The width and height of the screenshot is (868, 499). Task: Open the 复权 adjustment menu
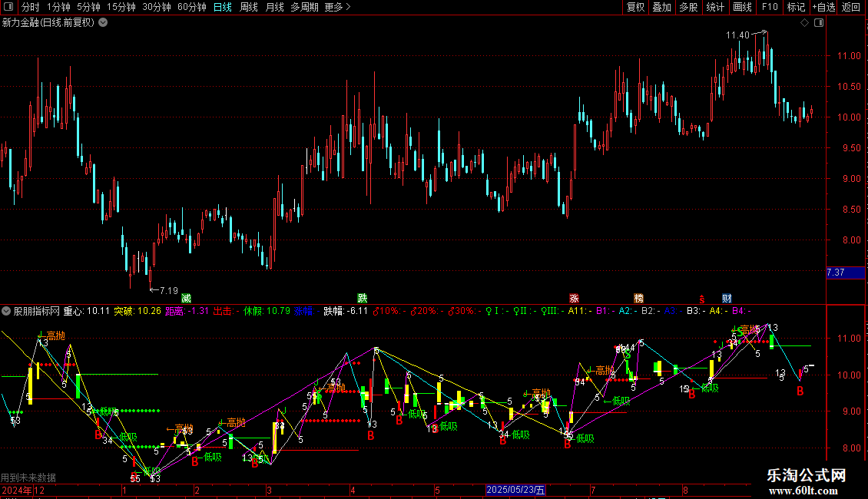[x=635, y=7]
